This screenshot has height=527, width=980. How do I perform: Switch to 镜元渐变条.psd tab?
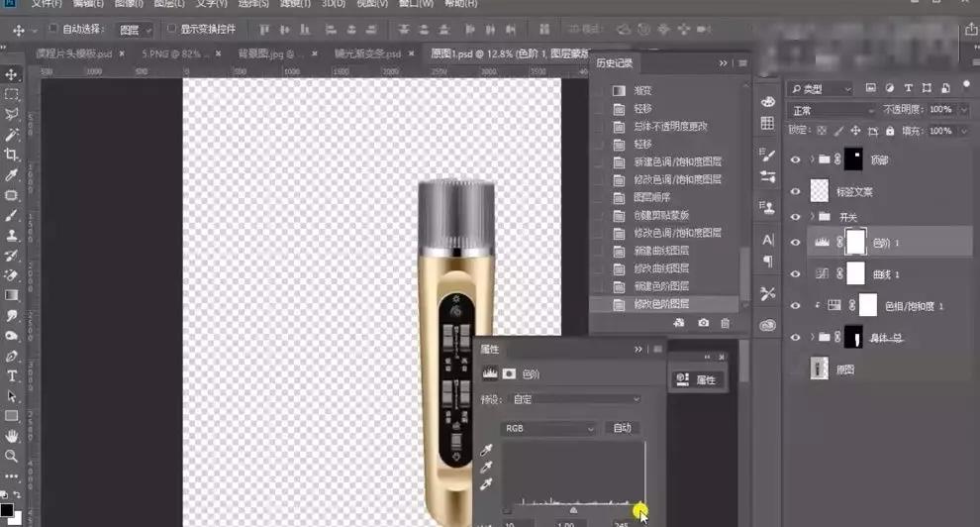tap(367, 53)
